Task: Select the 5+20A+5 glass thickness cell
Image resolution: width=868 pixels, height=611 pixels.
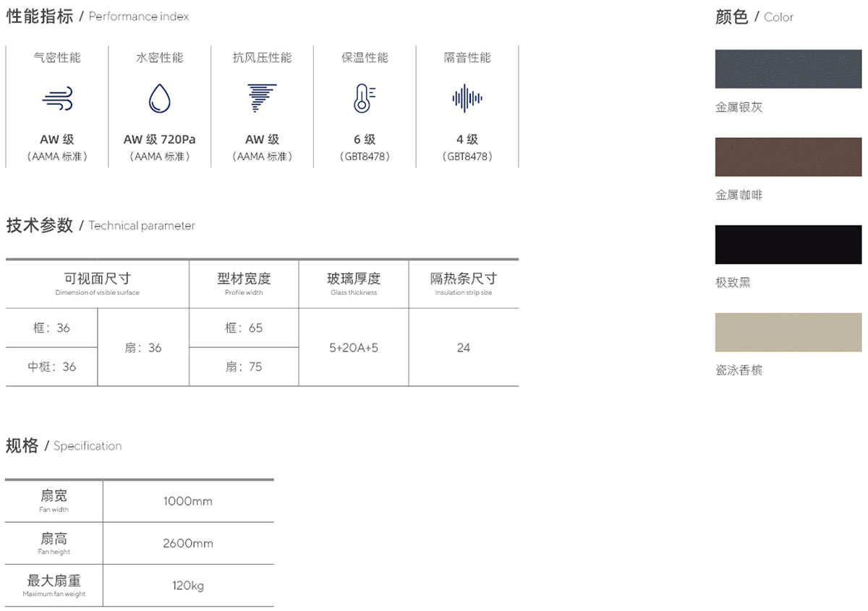Action: (x=354, y=348)
